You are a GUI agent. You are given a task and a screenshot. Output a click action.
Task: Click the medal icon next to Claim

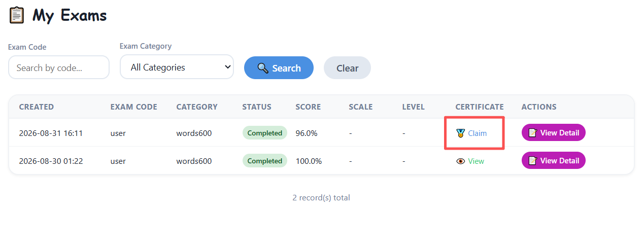tap(460, 133)
